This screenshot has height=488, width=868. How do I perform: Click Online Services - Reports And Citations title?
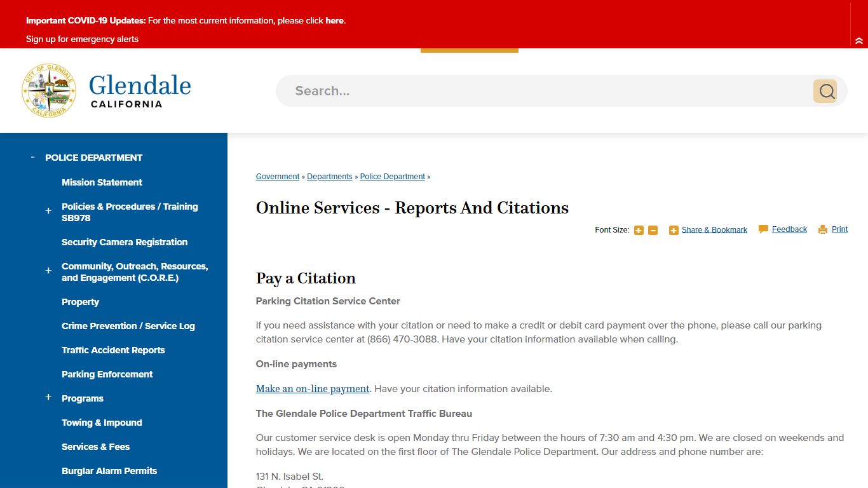coord(412,208)
